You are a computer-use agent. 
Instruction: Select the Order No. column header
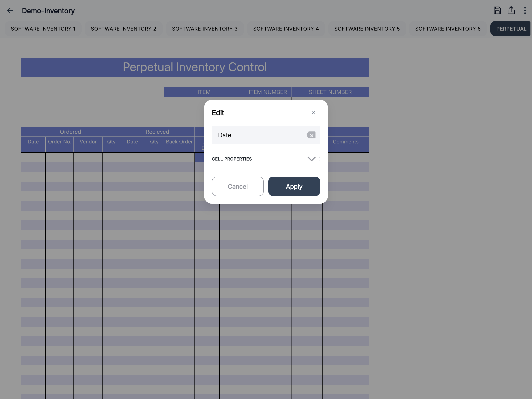pos(60,145)
